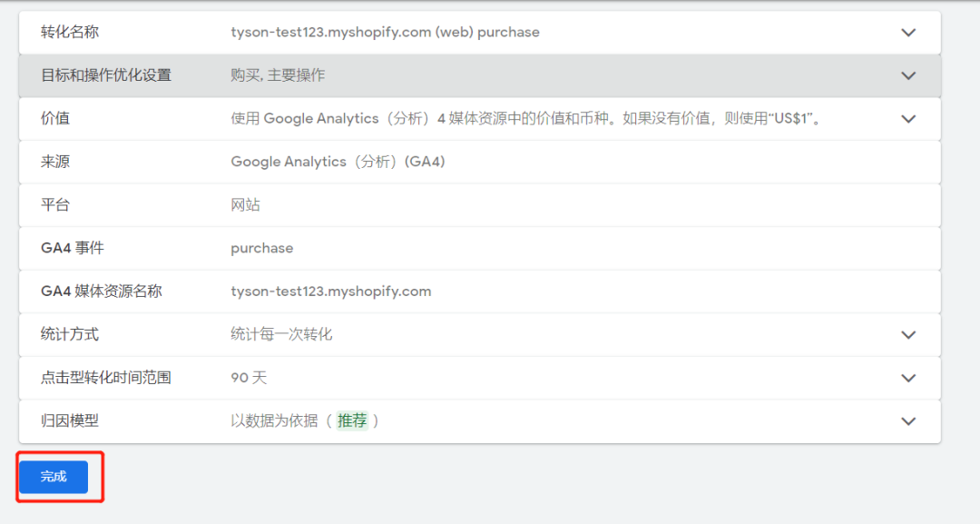Click the green 推荐 badge
Viewport: 980px width, 524px height.
click(x=352, y=421)
